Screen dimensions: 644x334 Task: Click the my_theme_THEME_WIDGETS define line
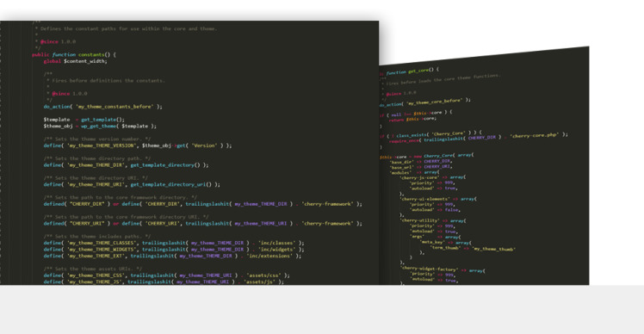click(174, 250)
